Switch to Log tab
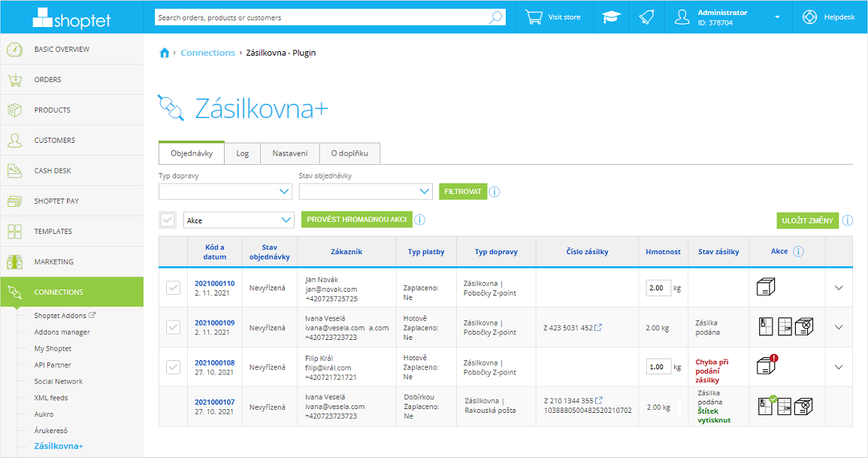The width and height of the screenshot is (868, 458). click(x=243, y=153)
